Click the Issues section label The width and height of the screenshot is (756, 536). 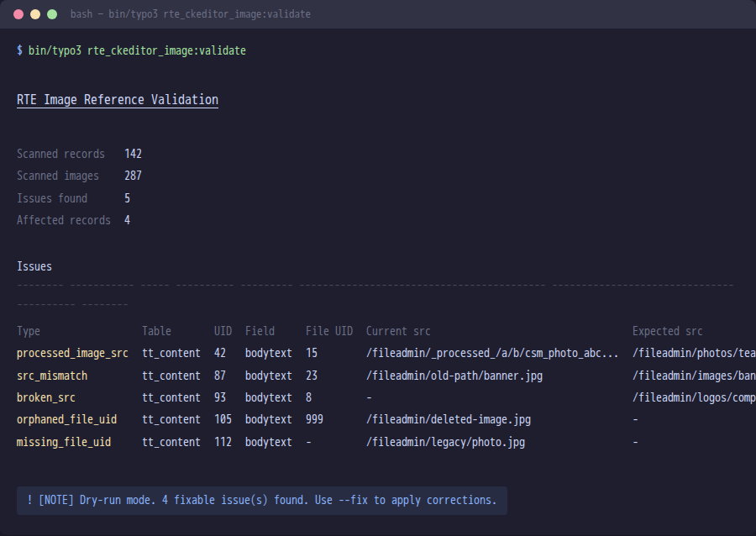coord(34,265)
